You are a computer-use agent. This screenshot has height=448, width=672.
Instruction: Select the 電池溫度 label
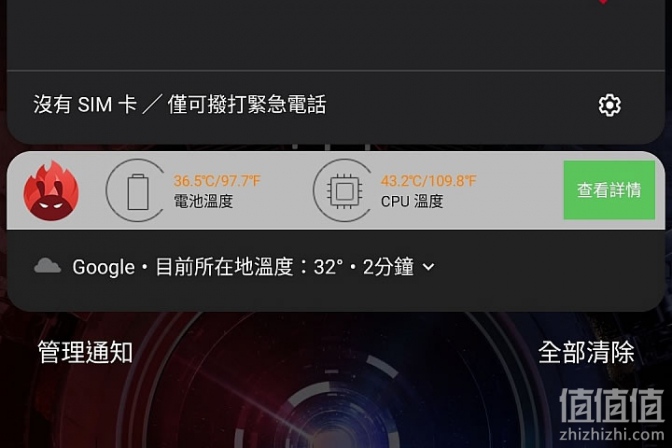[x=203, y=201]
